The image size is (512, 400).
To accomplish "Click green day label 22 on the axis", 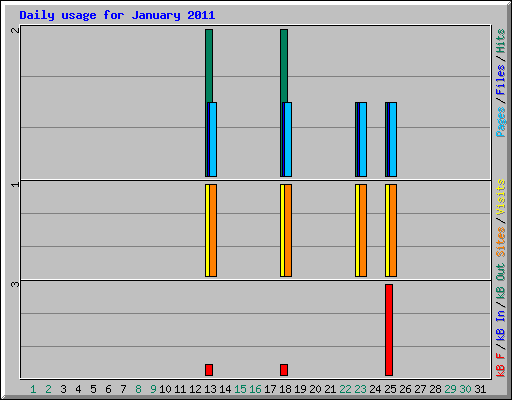I will click(x=345, y=389).
